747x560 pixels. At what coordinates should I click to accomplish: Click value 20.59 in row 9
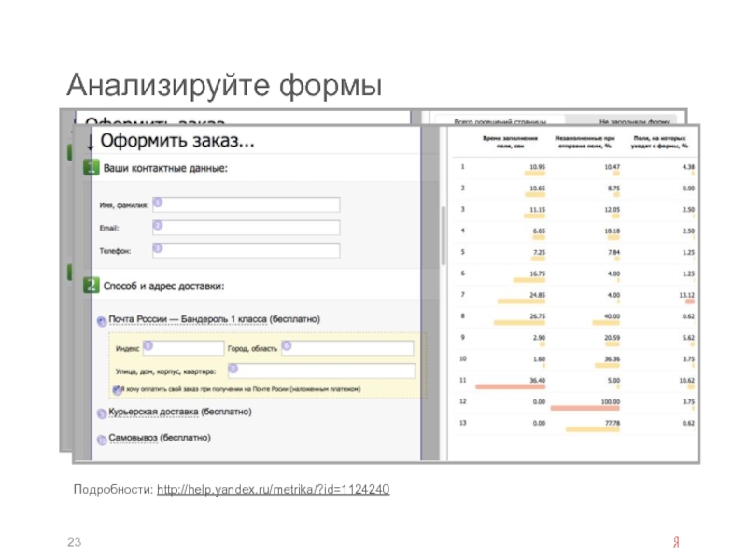[613, 338]
